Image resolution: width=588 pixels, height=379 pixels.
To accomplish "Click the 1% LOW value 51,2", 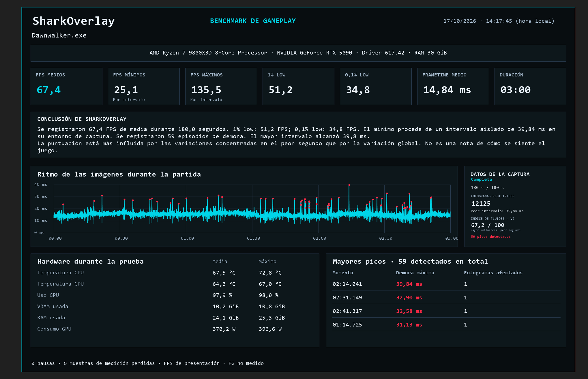I will [x=280, y=90].
